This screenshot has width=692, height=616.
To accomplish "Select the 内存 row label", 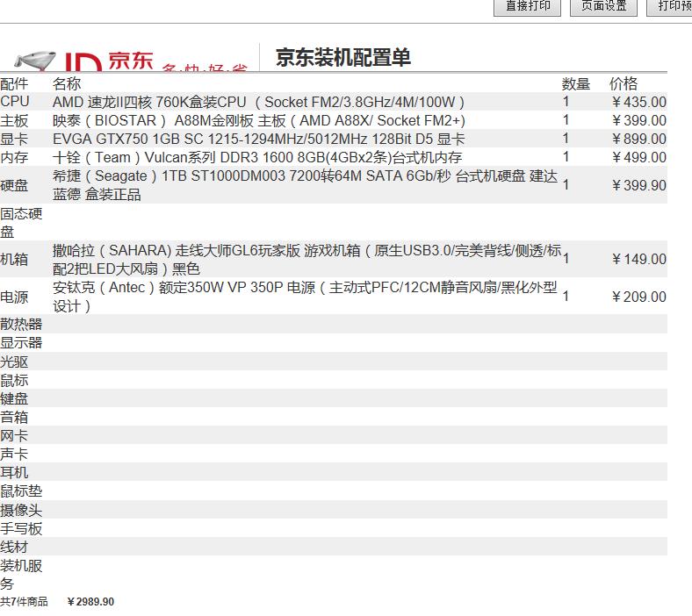I will 14,157.
